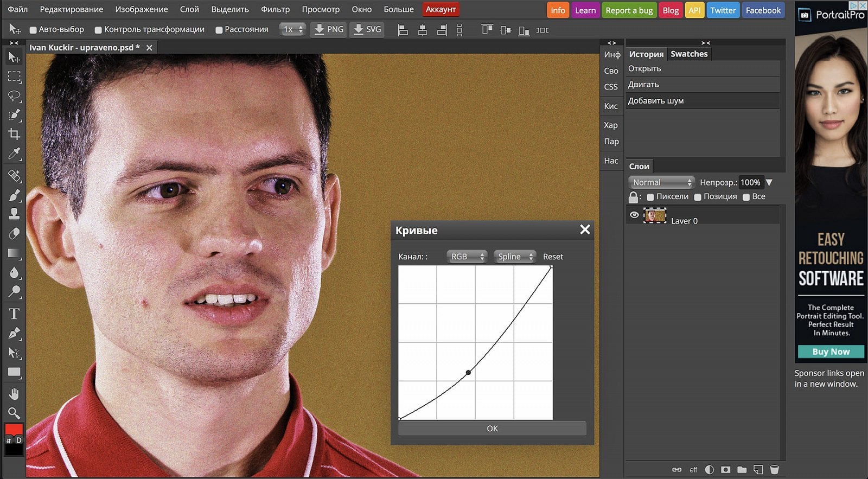Image resolution: width=868 pixels, height=479 pixels.
Task: Toggle Контроль трансформации checkbox
Action: pyautogui.click(x=98, y=30)
